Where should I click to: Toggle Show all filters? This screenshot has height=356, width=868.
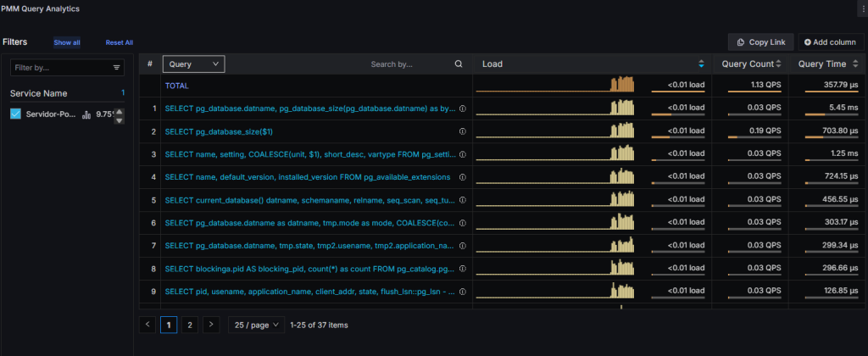tap(67, 42)
